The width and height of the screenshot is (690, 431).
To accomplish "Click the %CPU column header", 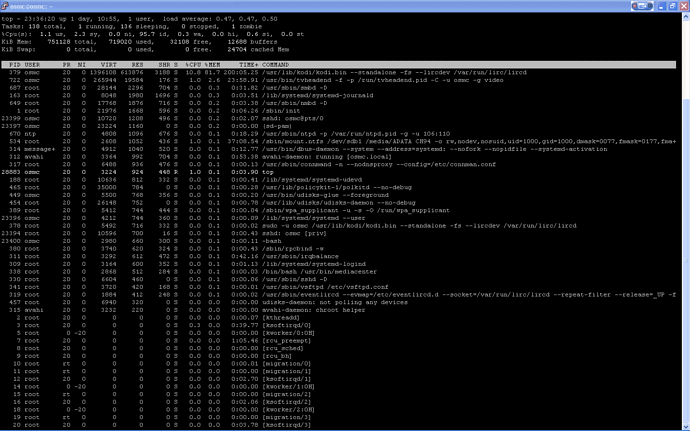I will pos(193,65).
